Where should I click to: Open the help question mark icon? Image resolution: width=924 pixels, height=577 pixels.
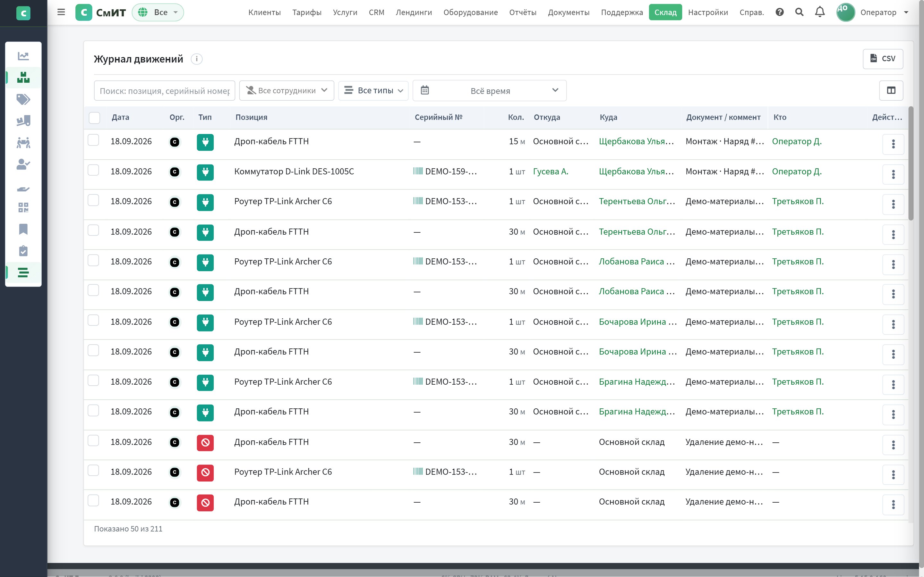(779, 12)
